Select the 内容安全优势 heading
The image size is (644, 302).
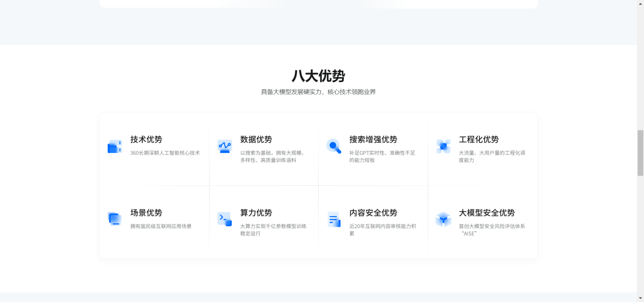[373, 213]
